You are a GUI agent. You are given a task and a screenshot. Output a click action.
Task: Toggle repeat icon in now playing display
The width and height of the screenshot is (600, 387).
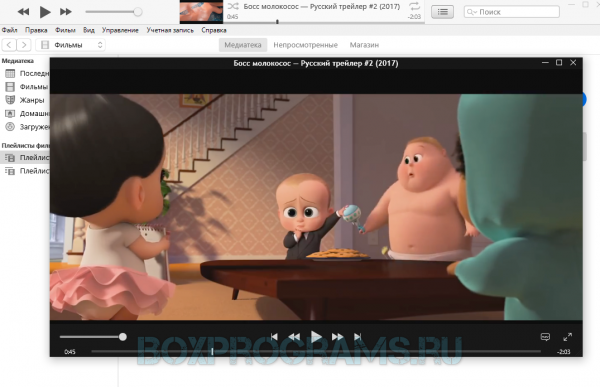(414, 6)
